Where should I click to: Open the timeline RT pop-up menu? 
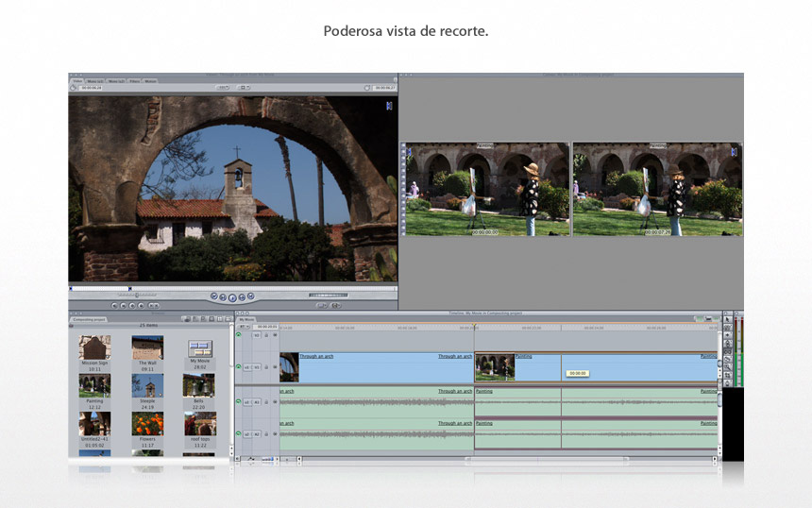coord(245,327)
